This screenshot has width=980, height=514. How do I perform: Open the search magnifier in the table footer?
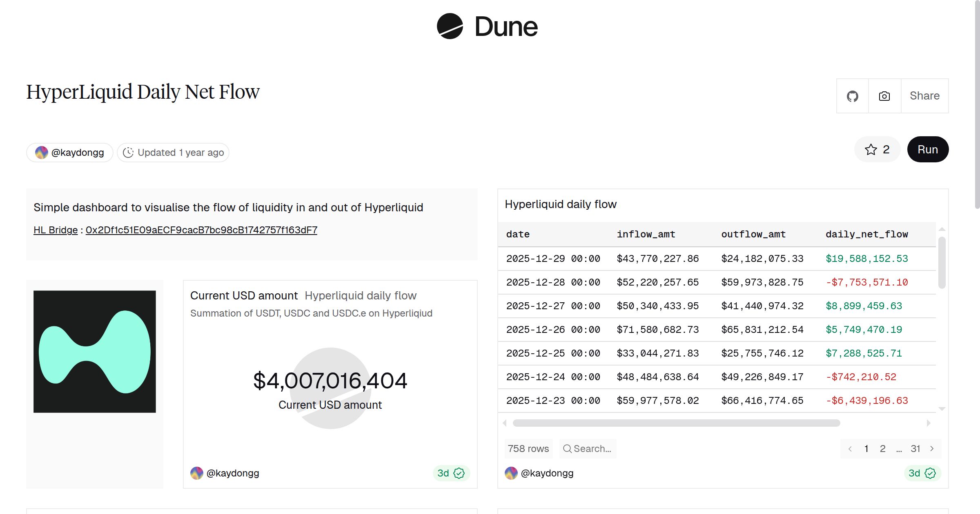(x=568, y=449)
